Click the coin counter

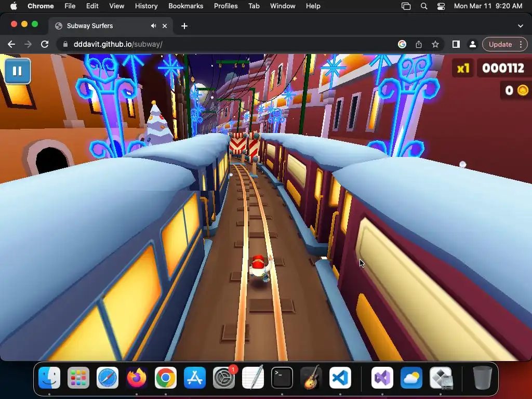point(516,90)
